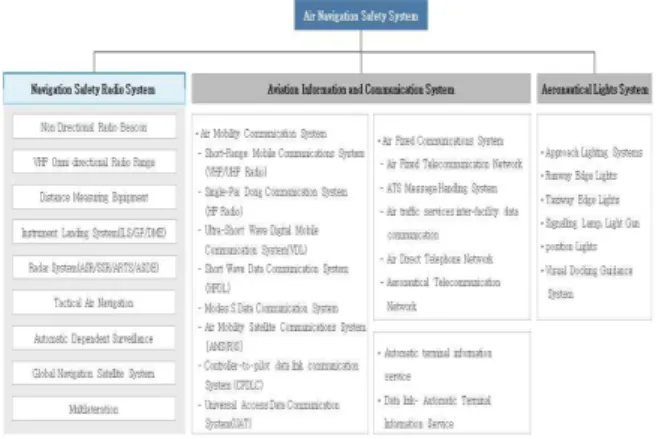The width and height of the screenshot is (662, 439).
Task: Click Air Mobility Satellite Communications System entry
Action: coord(282,336)
